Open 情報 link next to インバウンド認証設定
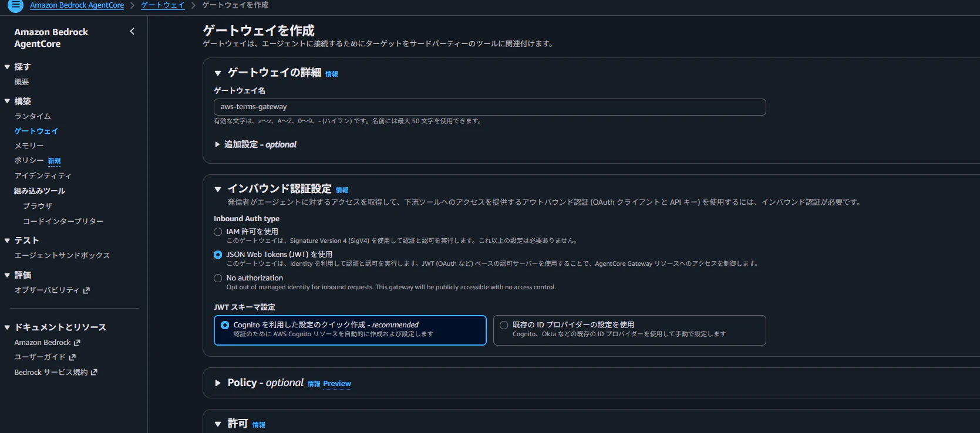The height and width of the screenshot is (433, 980). pos(342,190)
